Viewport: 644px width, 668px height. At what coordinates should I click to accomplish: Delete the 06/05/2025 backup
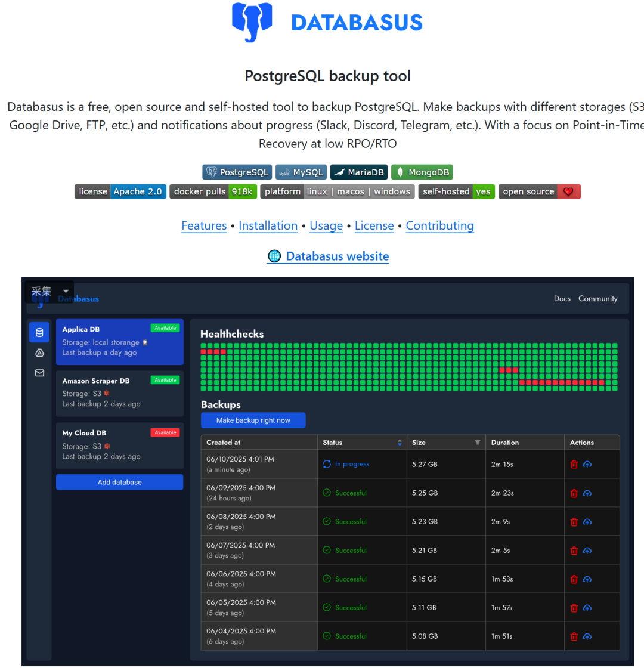coord(574,608)
